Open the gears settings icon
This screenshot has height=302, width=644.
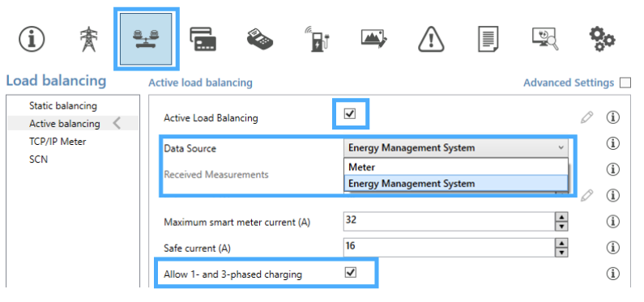click(x=602, y=40)
